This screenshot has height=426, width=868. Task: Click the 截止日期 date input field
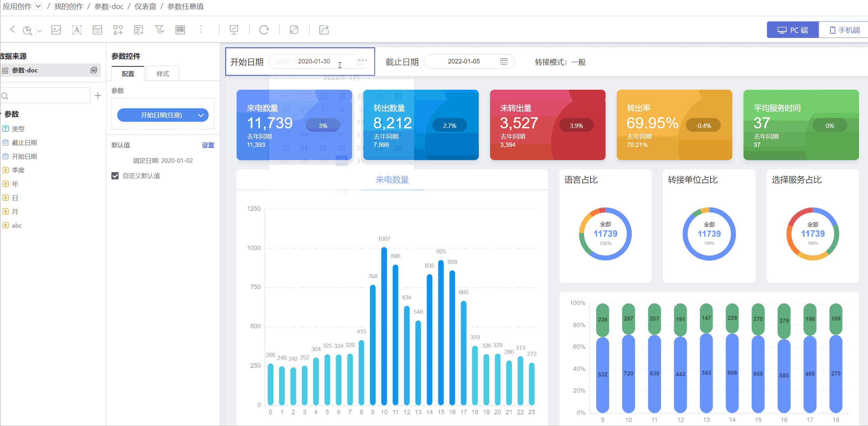pyautogui.click(x=463, y=61)
